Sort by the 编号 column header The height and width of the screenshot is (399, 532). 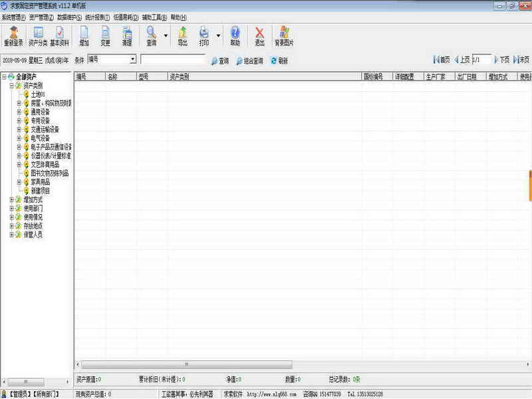90,76
